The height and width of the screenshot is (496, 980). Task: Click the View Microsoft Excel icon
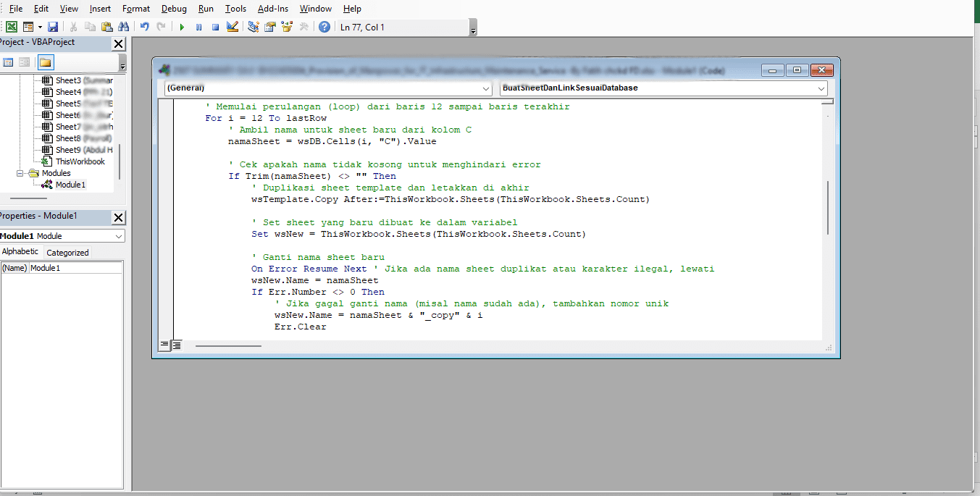(x=12, y=27)
